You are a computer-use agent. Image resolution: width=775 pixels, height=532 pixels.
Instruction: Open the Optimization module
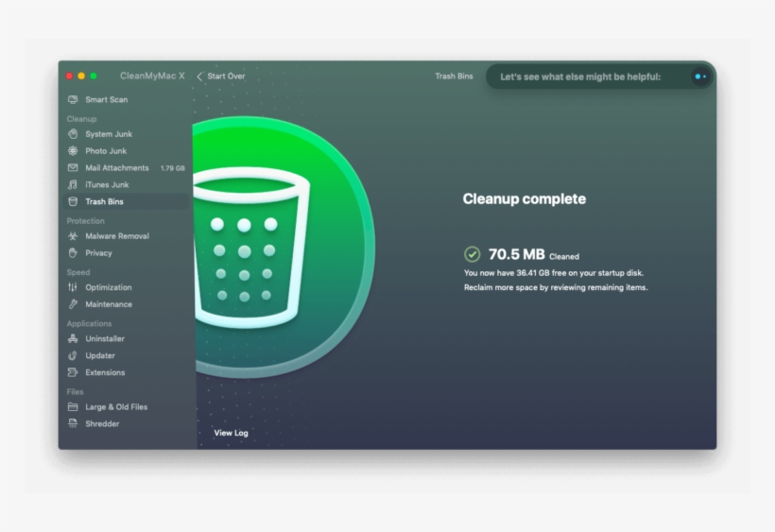(126, 287)
